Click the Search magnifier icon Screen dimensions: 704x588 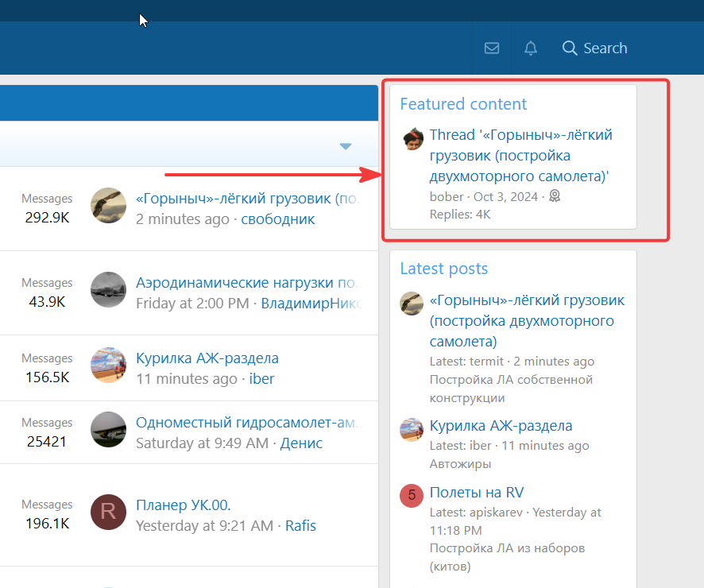570,48
